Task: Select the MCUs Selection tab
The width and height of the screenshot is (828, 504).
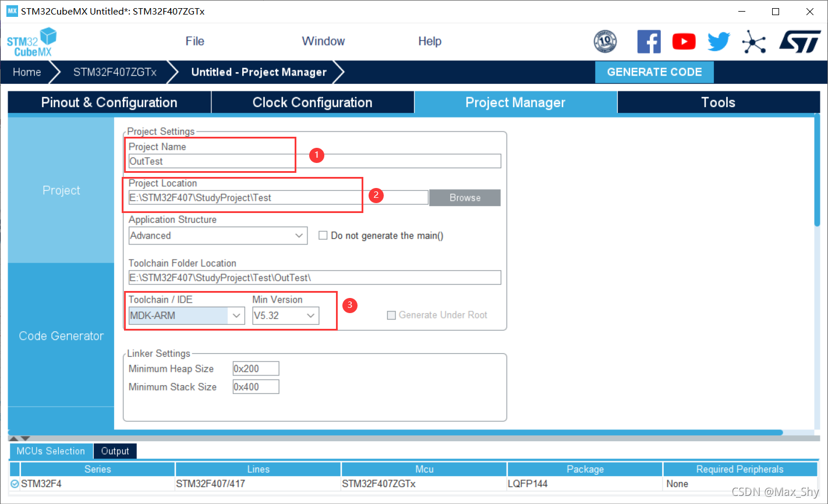Action: (x=51, y=451)
